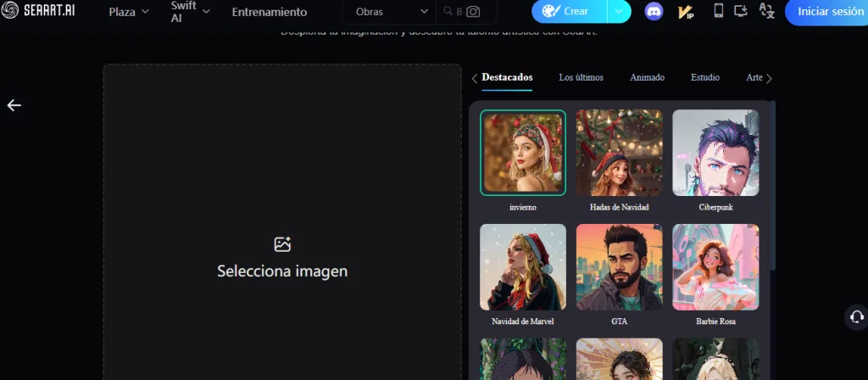Show previous style category tabs

tap(475, 79)
